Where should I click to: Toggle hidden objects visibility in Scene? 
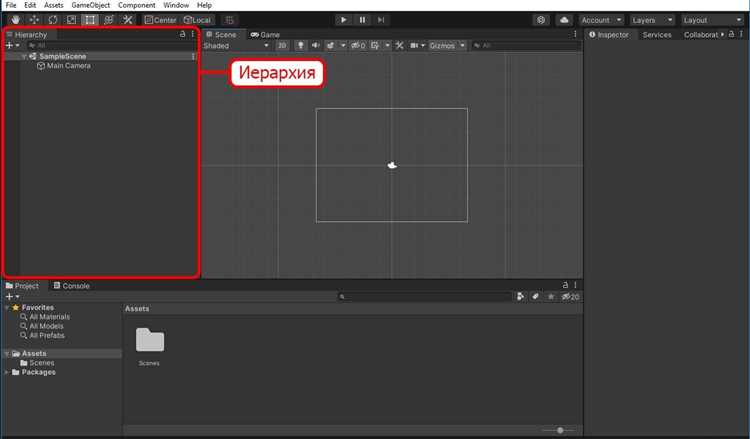click(358, 46)
